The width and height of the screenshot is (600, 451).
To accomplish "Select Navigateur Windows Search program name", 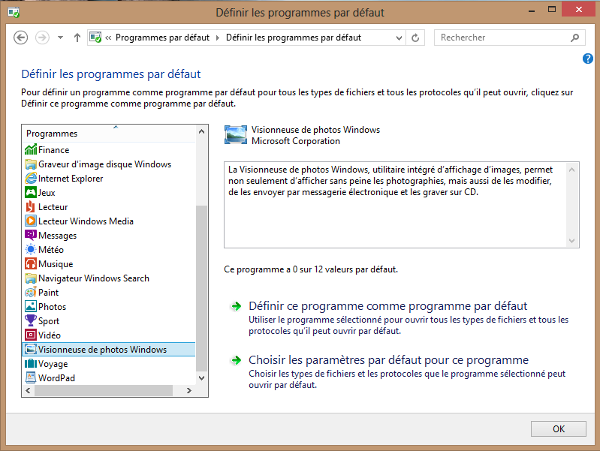I will [x=94, y=278].
